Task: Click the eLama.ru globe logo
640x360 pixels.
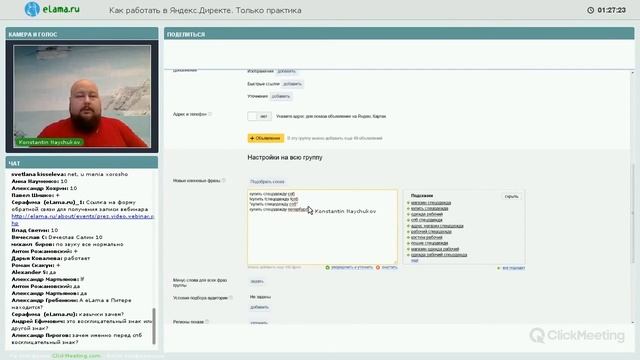Action: pyautogui.click(x=32, y=9)
